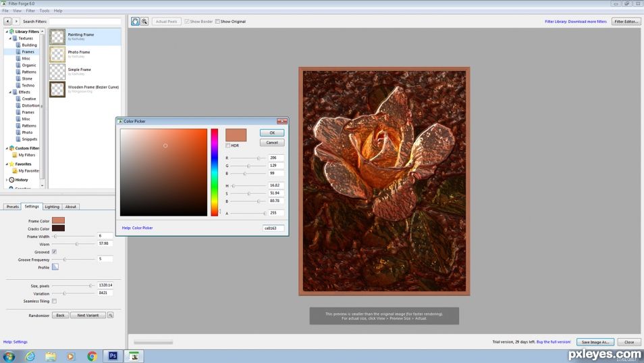This screenshot has width=644, height=363.
Task: Select the Zoom magnifier tool
Action: pyautogui.click(x=144, y=22)
